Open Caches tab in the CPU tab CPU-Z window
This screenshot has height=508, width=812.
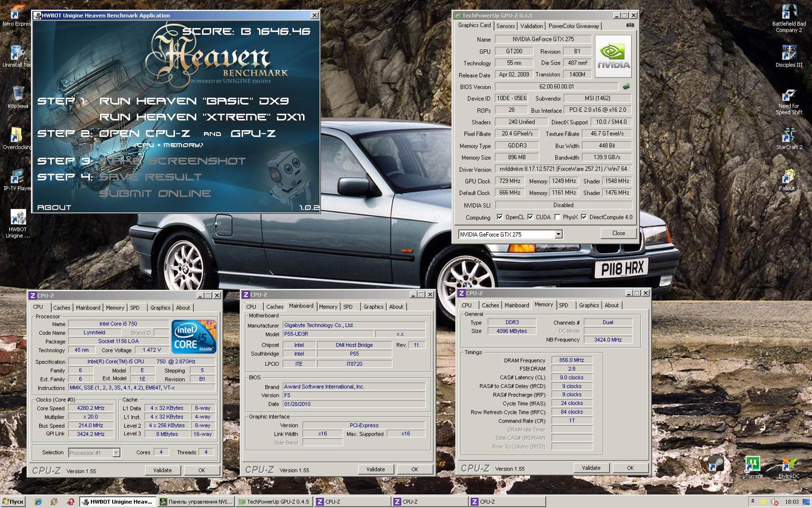[62, 308]
